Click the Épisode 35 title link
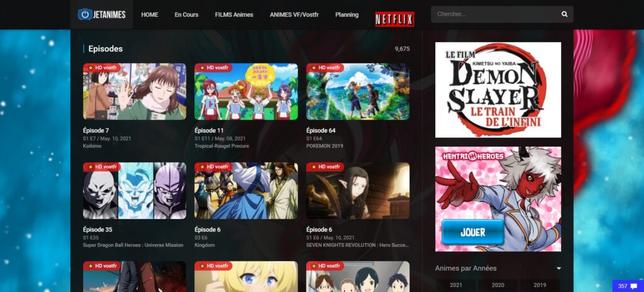This screenshot has height=292, width=644. [x=97, y=230]
